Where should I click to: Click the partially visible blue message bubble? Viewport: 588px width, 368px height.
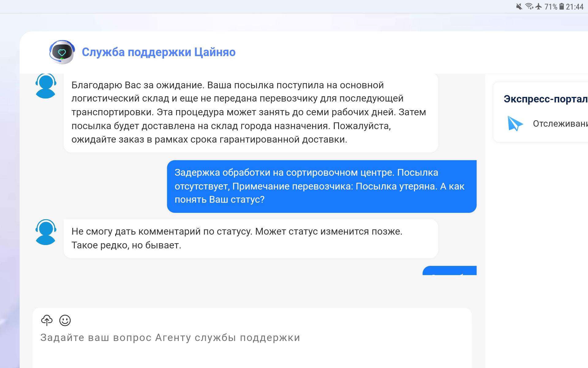[449, 271]
